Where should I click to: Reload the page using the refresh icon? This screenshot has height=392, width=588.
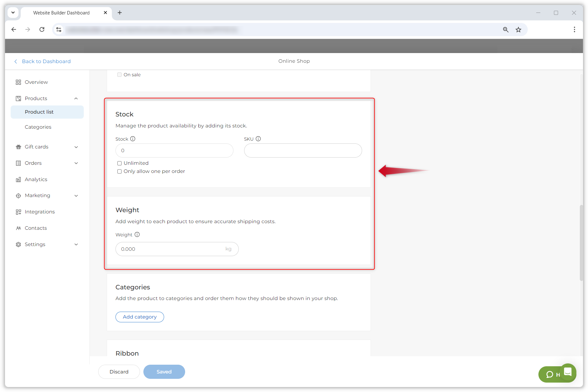[42, 30]
